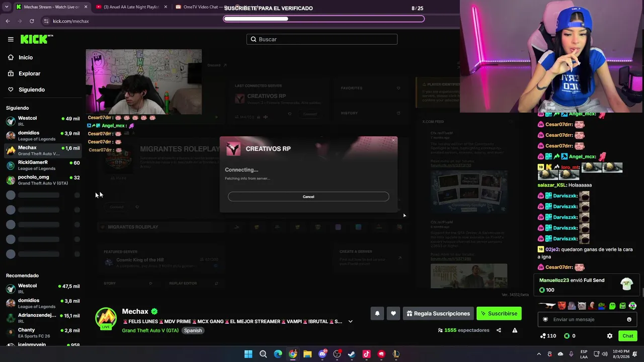
Task: Share the stream via share icon
Action: [x=499, y=330]
